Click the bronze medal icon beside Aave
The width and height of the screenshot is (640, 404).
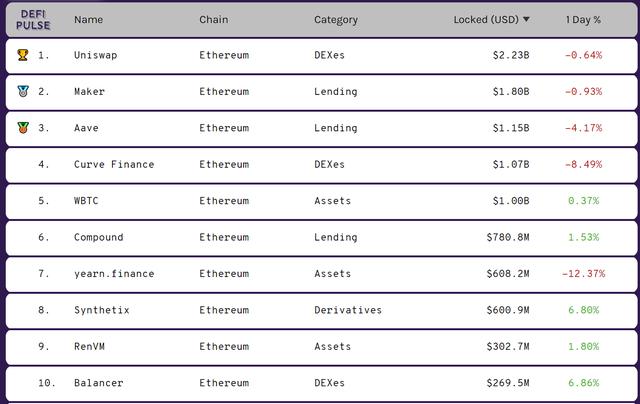click(23, 128)
